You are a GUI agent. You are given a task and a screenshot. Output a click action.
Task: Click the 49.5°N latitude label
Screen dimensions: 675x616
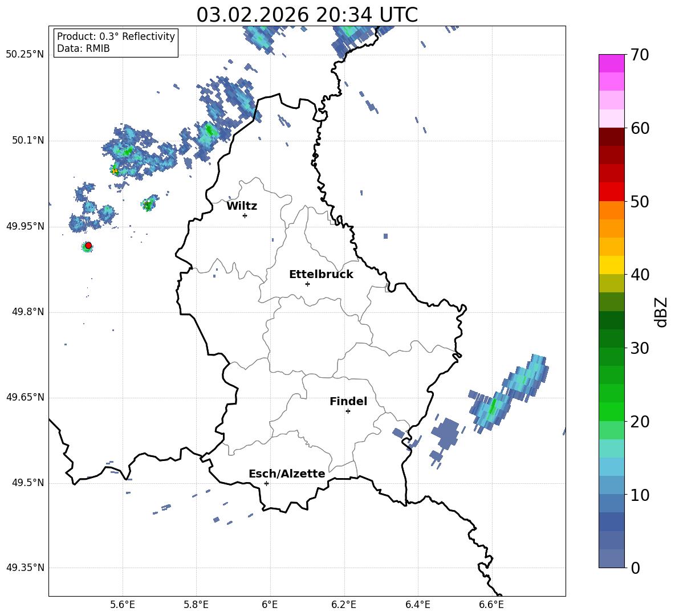tap(29, 483)
